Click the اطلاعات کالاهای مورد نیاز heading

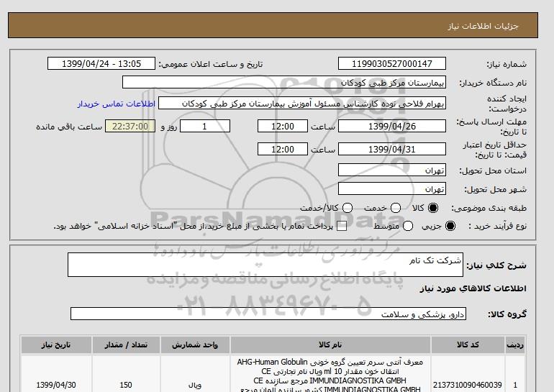pyautogui.click(x=473, y=288)
